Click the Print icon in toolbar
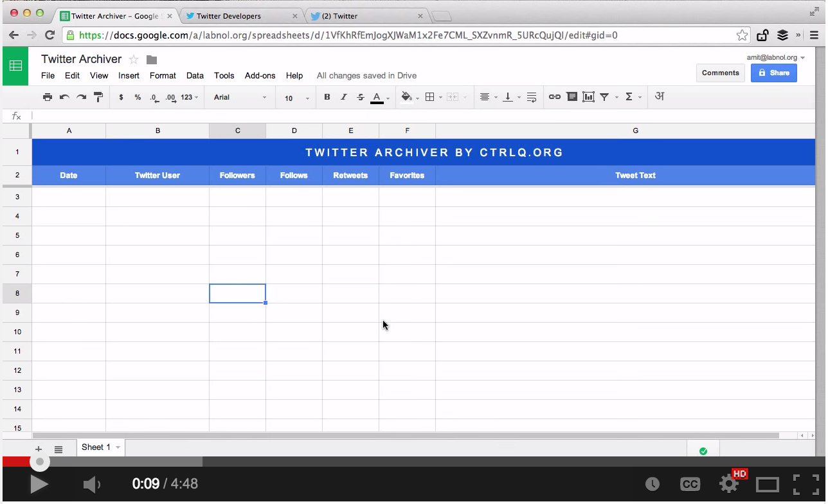Viewport: 828px width, 504px height. [48, 97]
